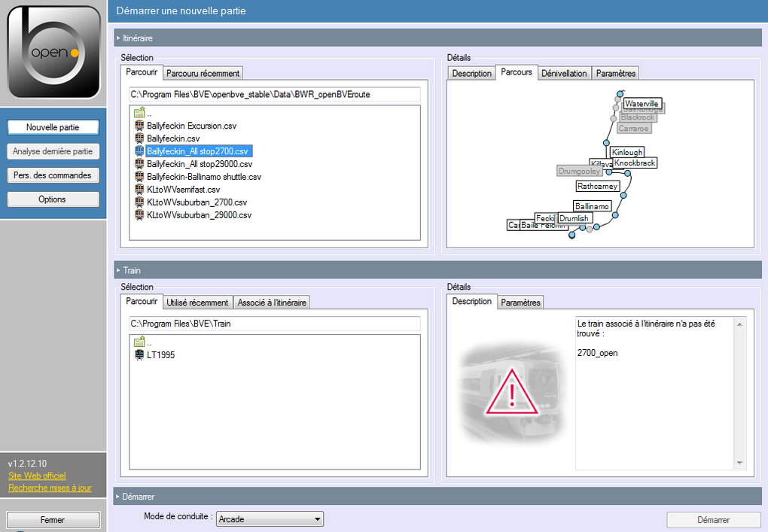This screenshot has height=532, width=768.
Task: Click Drumgooley station label on map
Action: [580, 171]
